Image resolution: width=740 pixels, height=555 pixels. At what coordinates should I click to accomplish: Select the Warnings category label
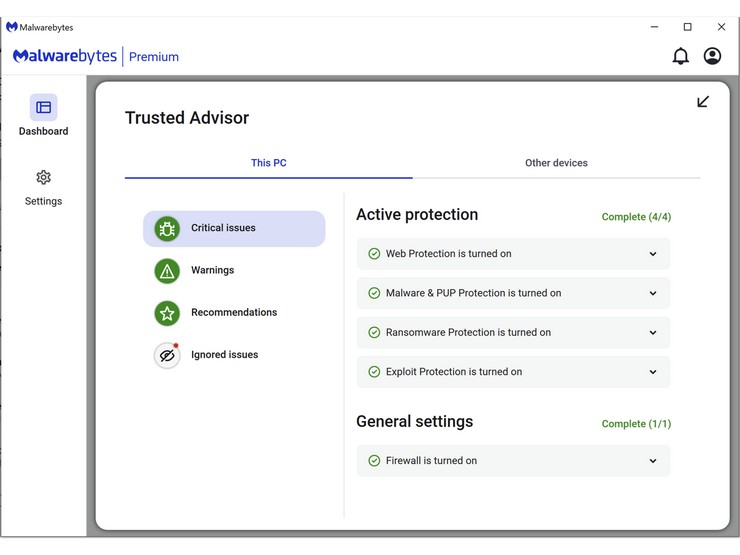coord(212,271)
